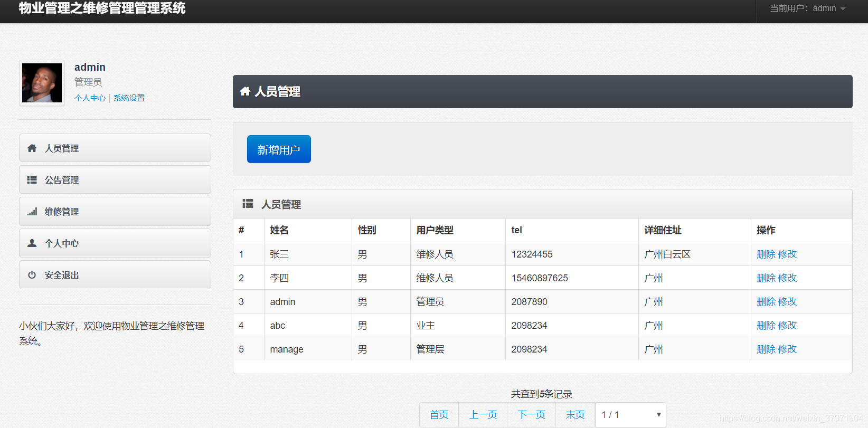The image size is (868, 428).
Task: Go to 下一页 in pagination
Action: point(532,415)
